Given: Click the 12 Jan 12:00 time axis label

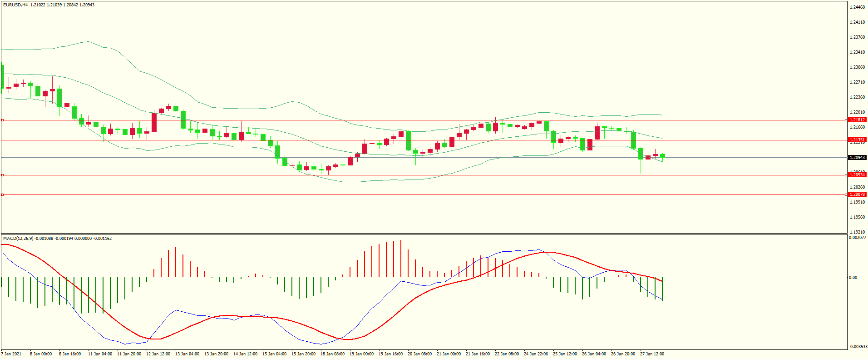Looking at the screenshot, I should (x=158, y=354).
